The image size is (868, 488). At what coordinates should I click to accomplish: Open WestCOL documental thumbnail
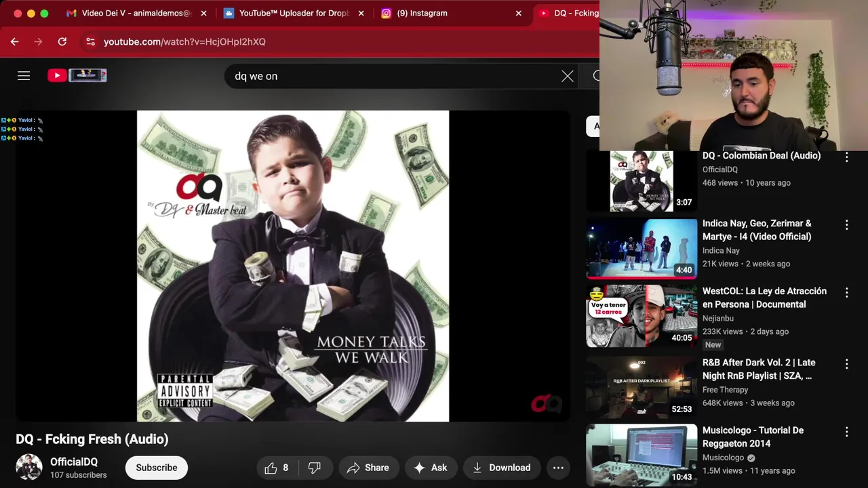coord(642,317)
